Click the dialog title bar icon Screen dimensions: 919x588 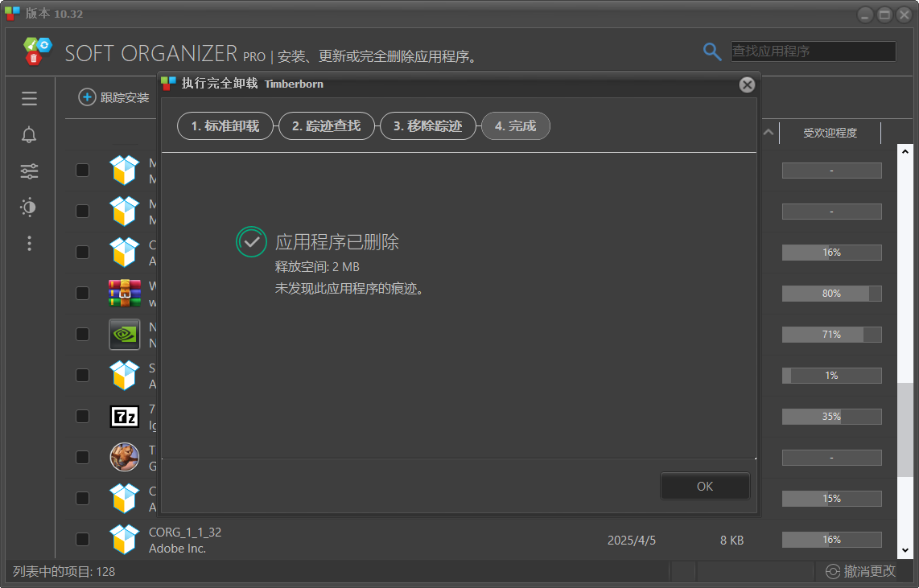pos(169,84)
